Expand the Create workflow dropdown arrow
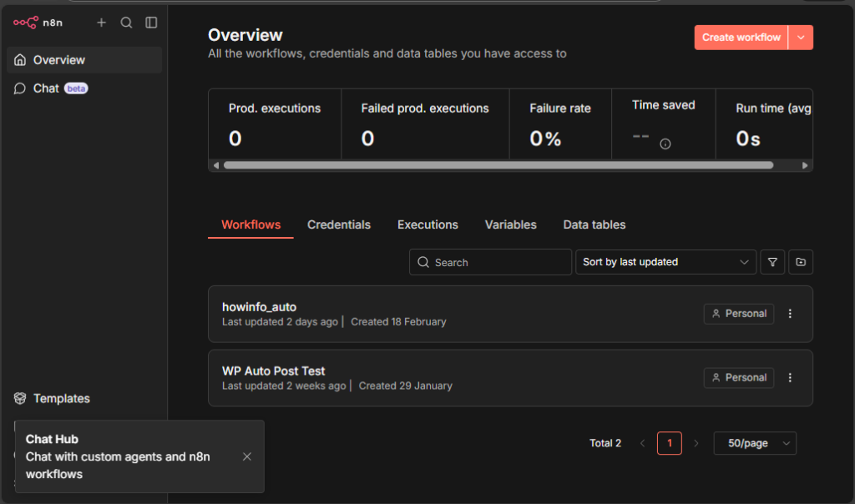 click(801, 38)
